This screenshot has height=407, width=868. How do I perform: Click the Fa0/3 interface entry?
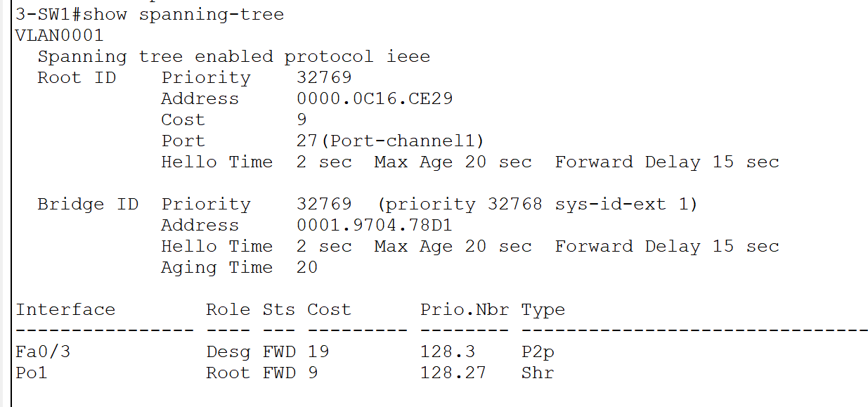click(x=43, y=351)
